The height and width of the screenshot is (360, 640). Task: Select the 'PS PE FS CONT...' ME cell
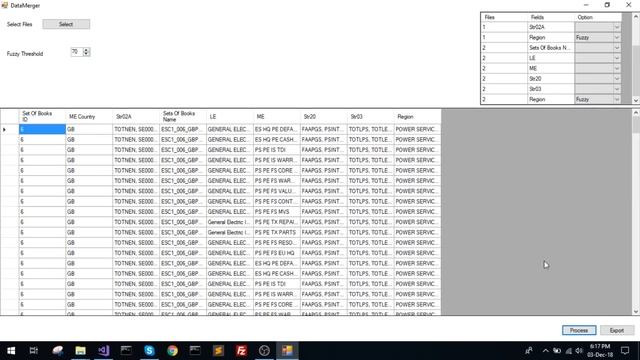point(277,202)
